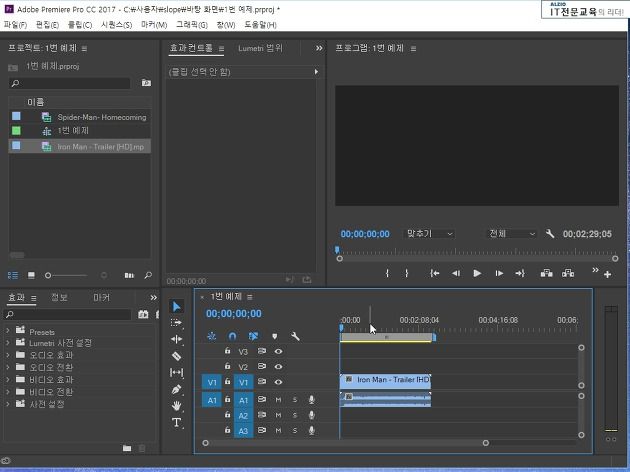This screenshot has height=472, width=630.
Task: Solo the A2 audio track
Action: (295, 415)
